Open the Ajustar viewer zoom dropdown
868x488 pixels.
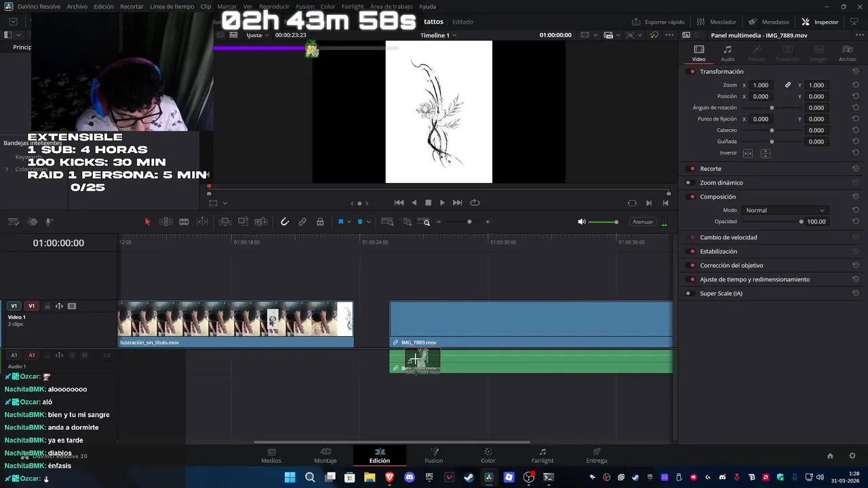click(257, 35)
